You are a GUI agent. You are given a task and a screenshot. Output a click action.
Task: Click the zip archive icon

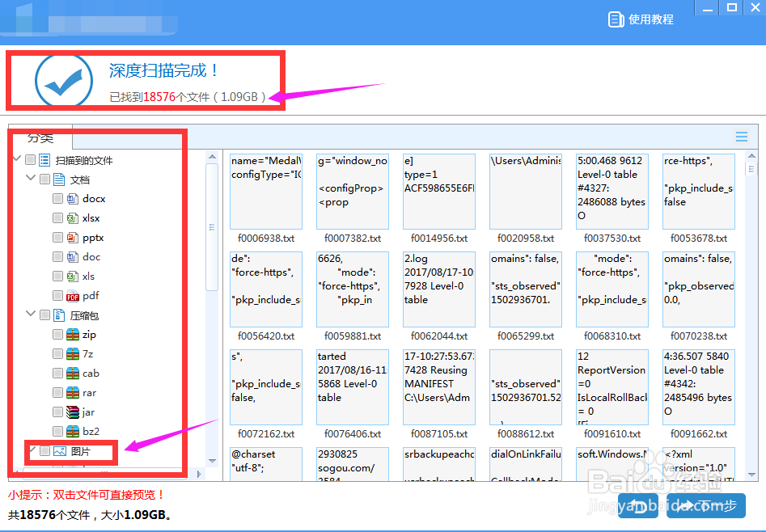coord(72,335)
